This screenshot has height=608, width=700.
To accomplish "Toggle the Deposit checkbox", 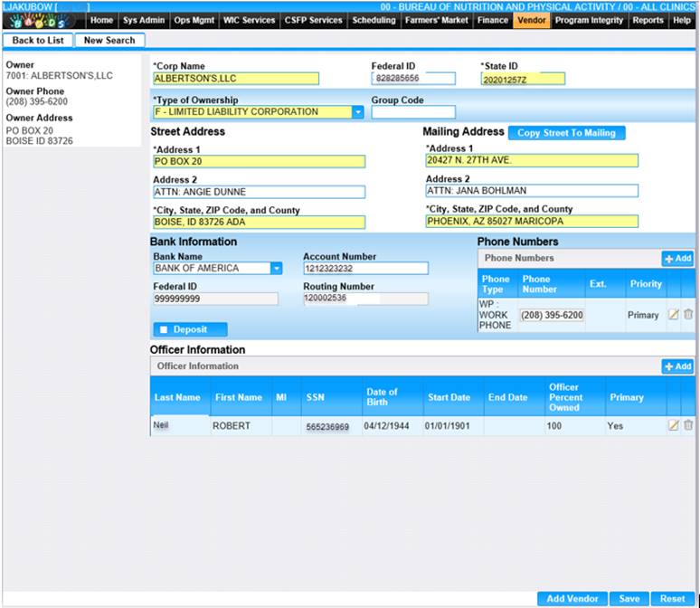I will (x=164, y=329).
